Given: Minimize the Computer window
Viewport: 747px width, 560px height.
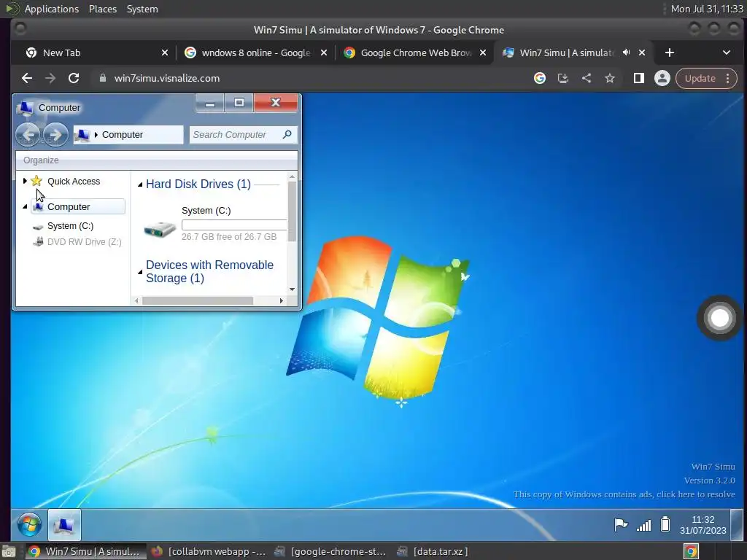Looking at the screenshot, I should pos(210,103).
